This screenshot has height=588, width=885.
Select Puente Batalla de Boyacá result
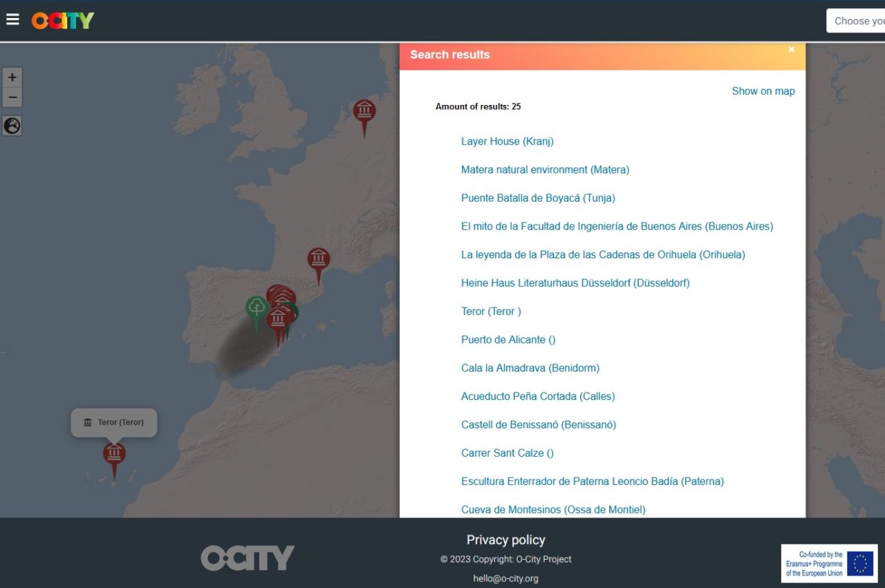pos(537,198)
